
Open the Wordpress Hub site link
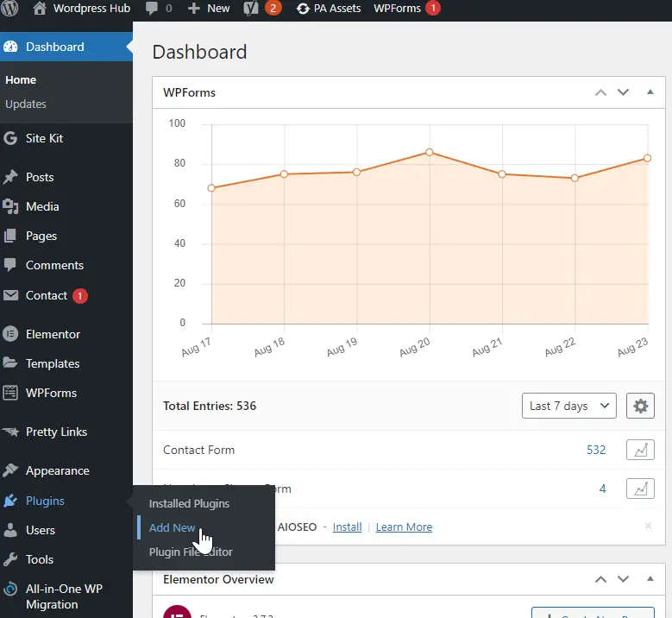[81, 8]
